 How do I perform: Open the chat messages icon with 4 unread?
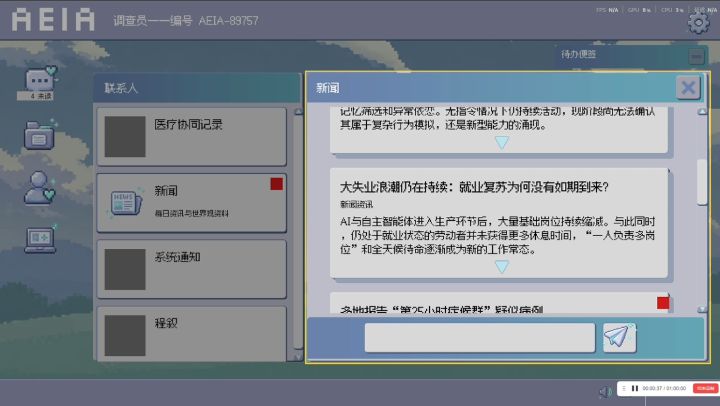point(41,79)
